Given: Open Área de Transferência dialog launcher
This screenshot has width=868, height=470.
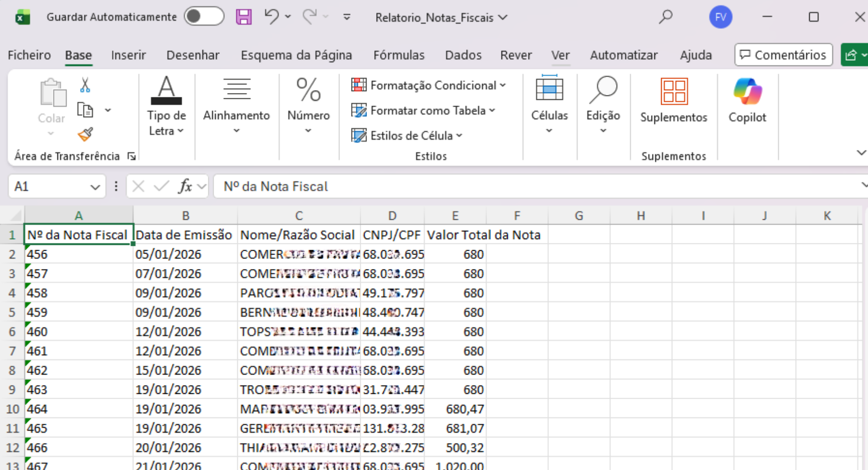Looking at the screenshot, I should tap(131, 156).
